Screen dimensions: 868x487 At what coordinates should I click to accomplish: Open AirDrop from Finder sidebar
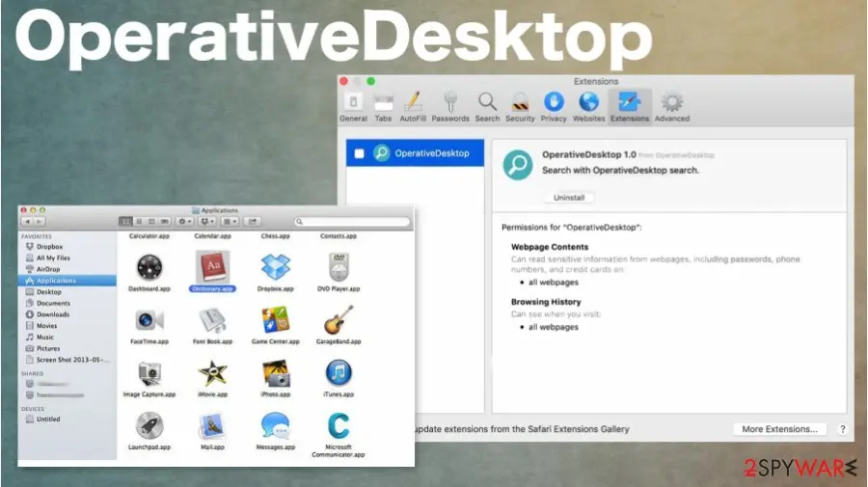click(48, 269)
